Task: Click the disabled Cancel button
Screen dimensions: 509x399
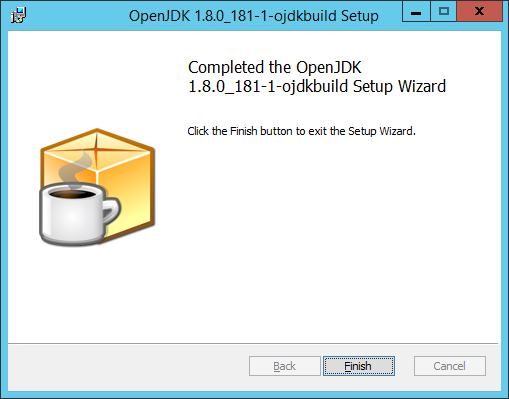Action: [450, 366]
